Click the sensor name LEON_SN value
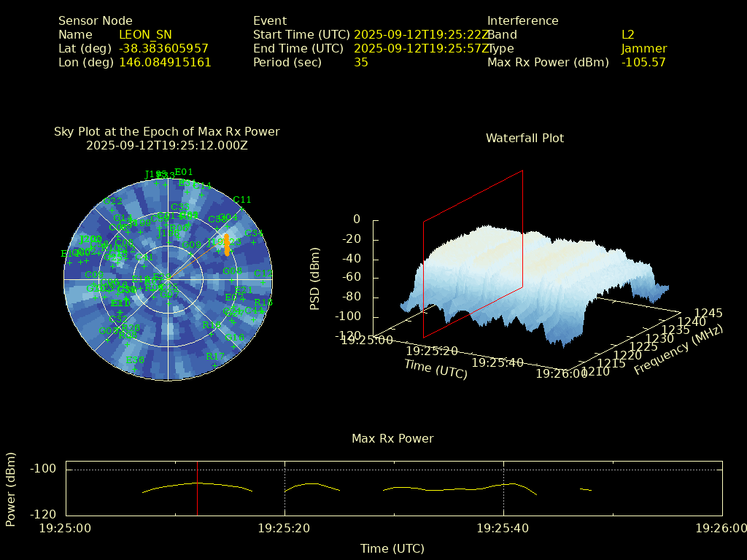This screenshot has height=560, width=747. (x=145, y=35)
